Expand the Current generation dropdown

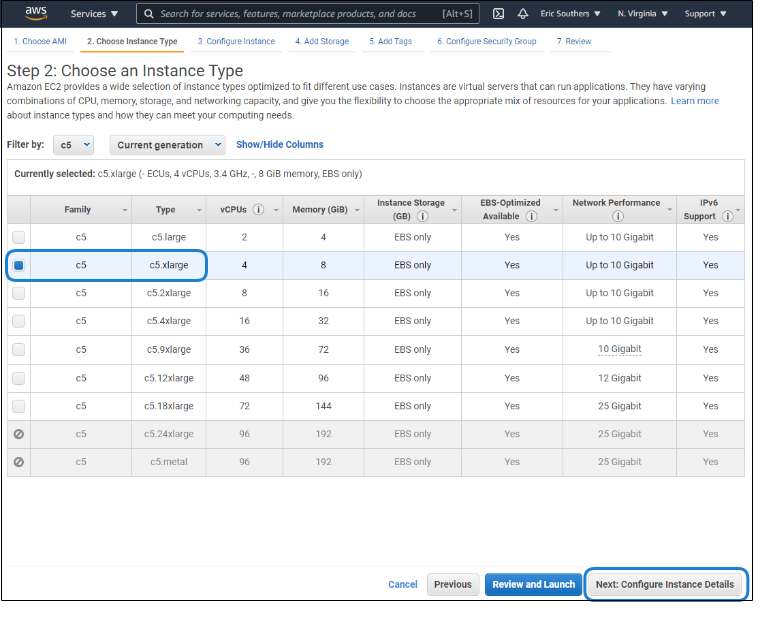[x=169, y=145]
